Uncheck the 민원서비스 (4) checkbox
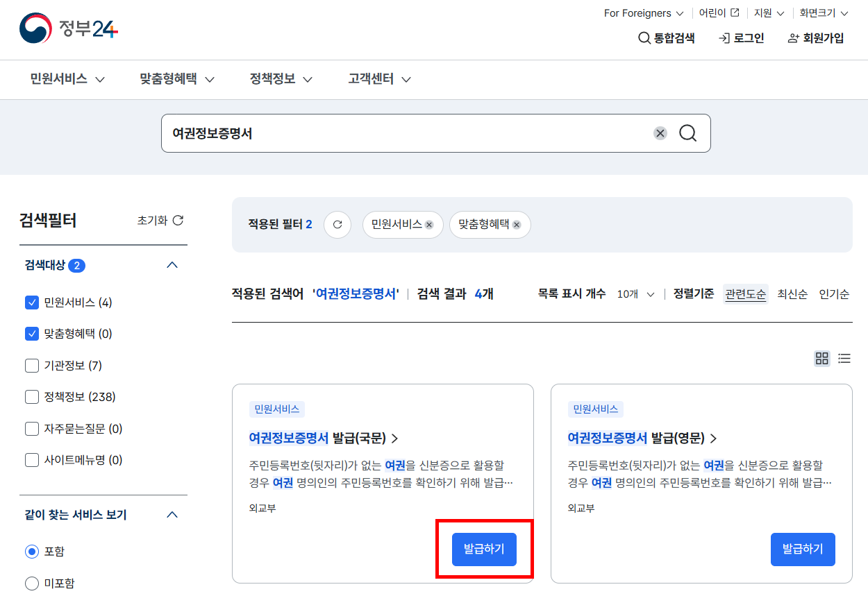 [32, 303]
